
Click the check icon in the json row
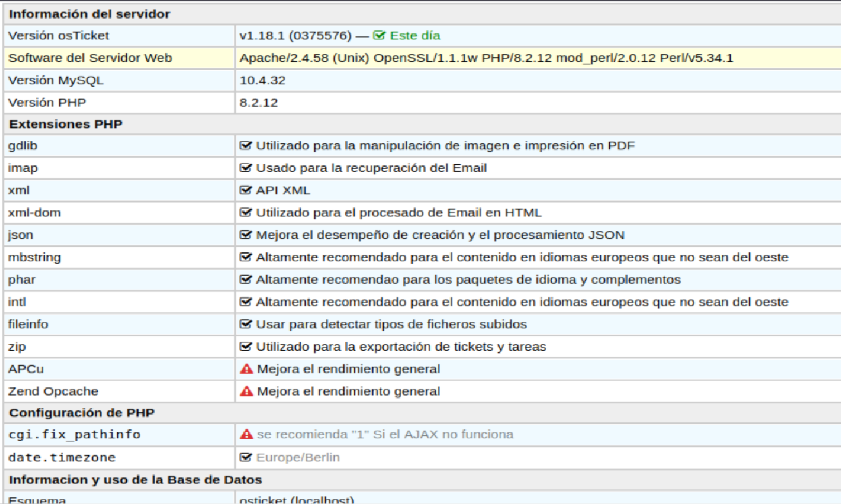pos(245,235)
